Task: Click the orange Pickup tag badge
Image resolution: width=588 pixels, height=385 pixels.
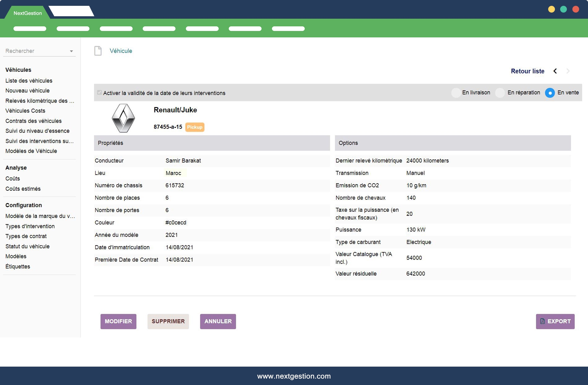Action: (x=194, y=127)
